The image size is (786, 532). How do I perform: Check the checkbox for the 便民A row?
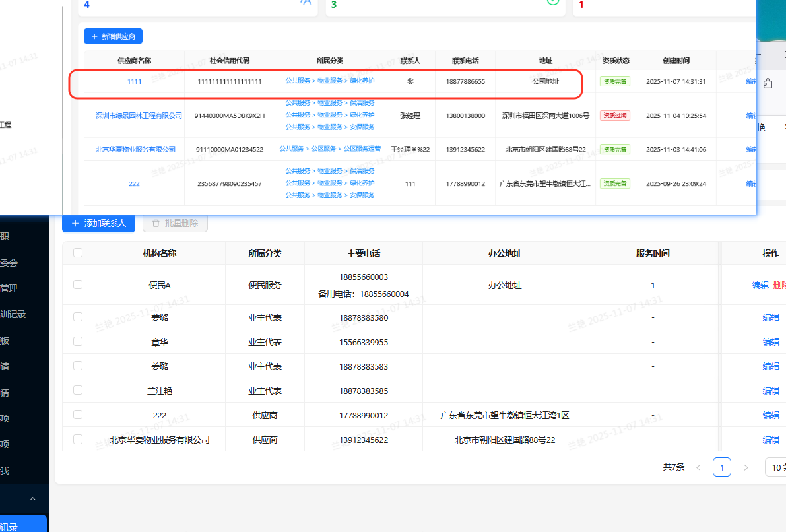coord(78,284)
